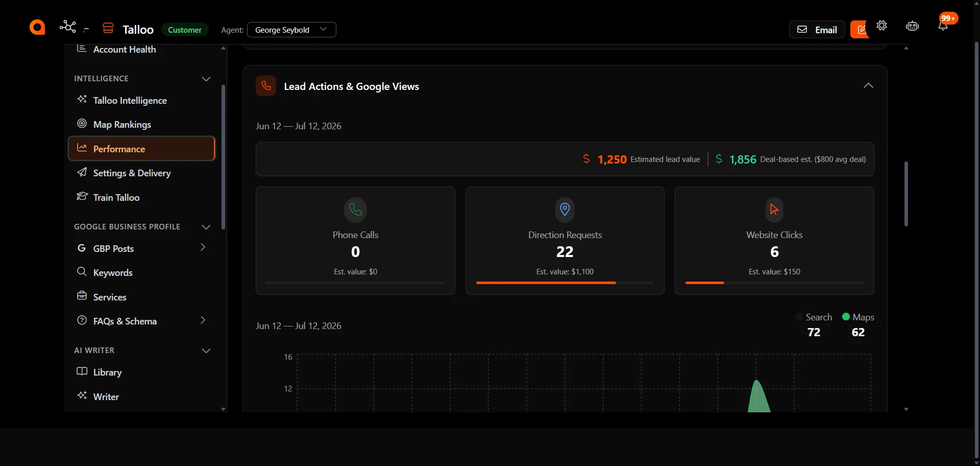Click the Train Talloo graduation cap icon
Image resolution: width=980 pixels, height=466 pixels.
tap(82, 196)
